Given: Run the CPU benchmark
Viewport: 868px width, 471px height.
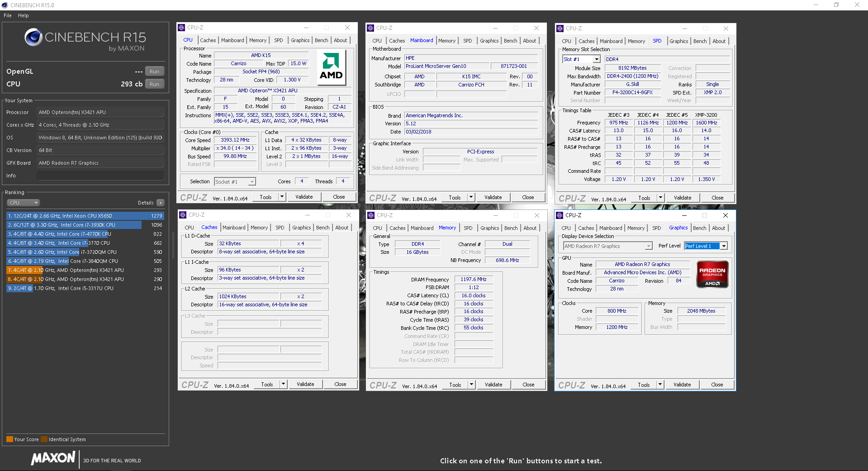Looking at the screenshot, I should tap(155, 84).
